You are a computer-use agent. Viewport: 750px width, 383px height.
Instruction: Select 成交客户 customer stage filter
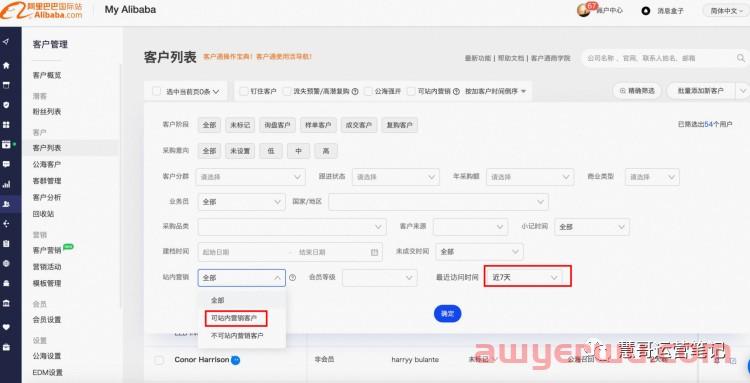(359, 125)
